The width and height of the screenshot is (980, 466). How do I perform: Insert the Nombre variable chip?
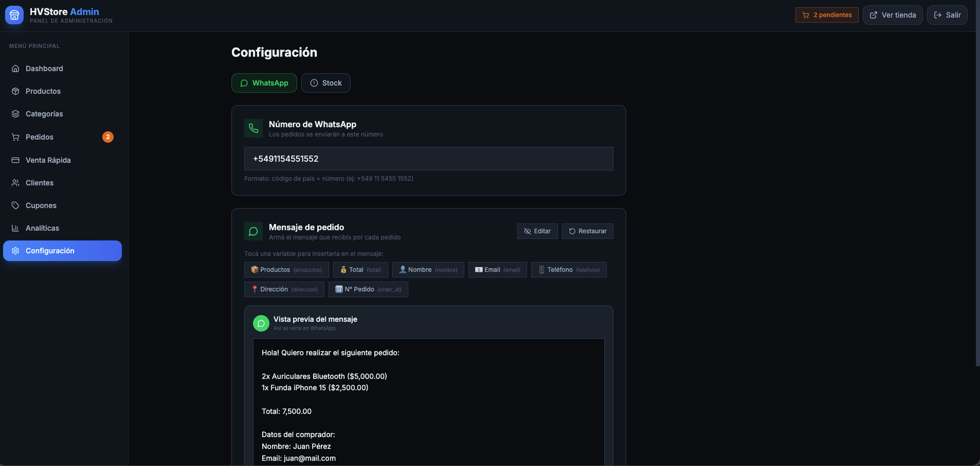pyautogui.click(x=428, y=270)
